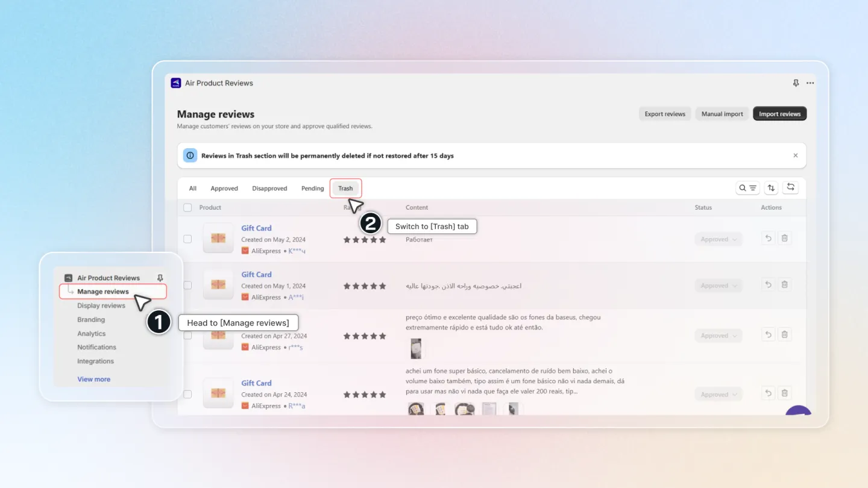The height and width of the screenshot is (488, 868).
Task: Click the AliExpress icon in the Apr 24 review
Action: [245, 406]
